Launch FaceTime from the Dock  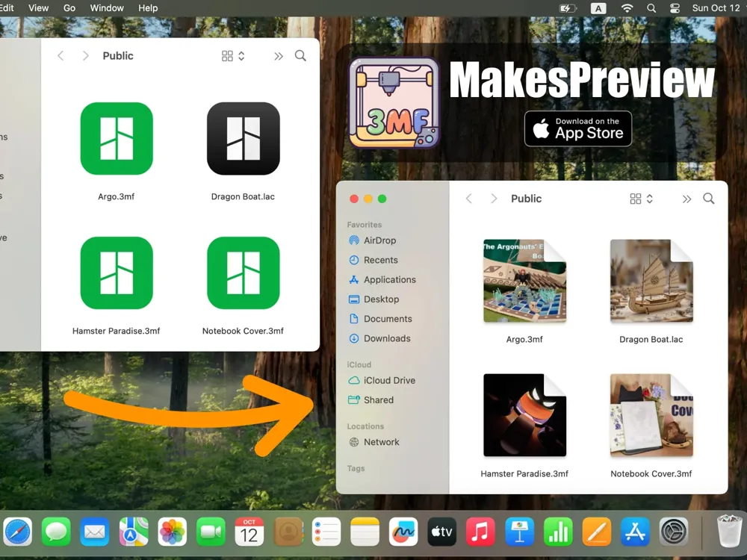[x=211, y=532]
